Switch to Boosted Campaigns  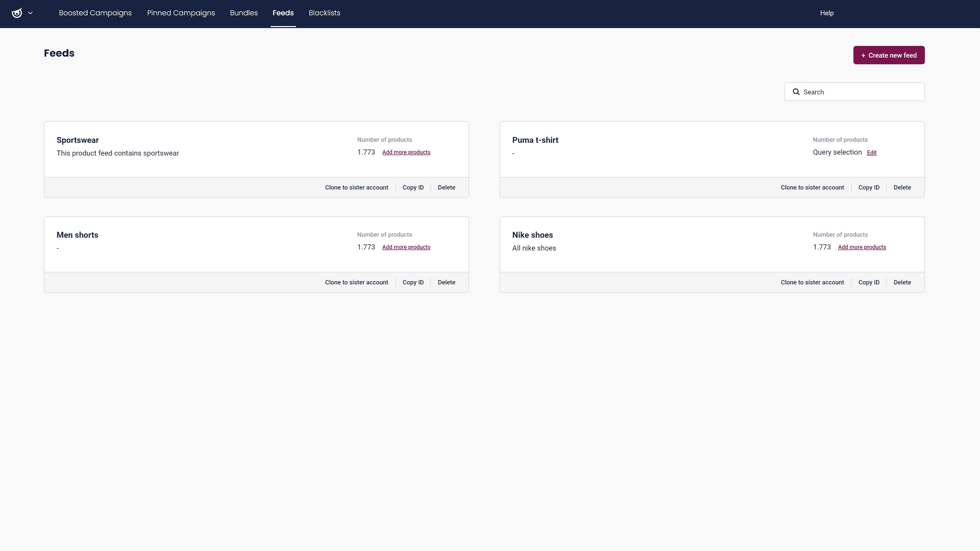pyautogui.click(x=95, y=13)
